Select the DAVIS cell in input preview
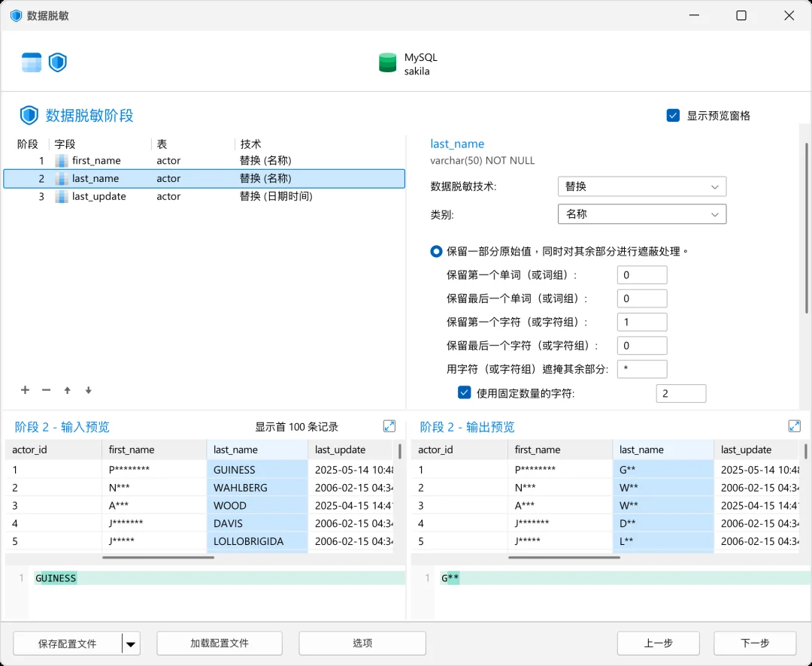812x666 pixels. click(257, 524)
